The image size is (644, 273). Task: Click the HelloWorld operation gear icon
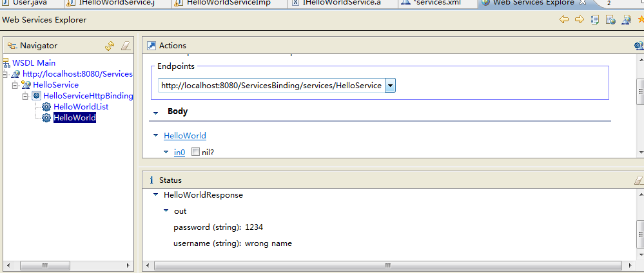(46, 118)
